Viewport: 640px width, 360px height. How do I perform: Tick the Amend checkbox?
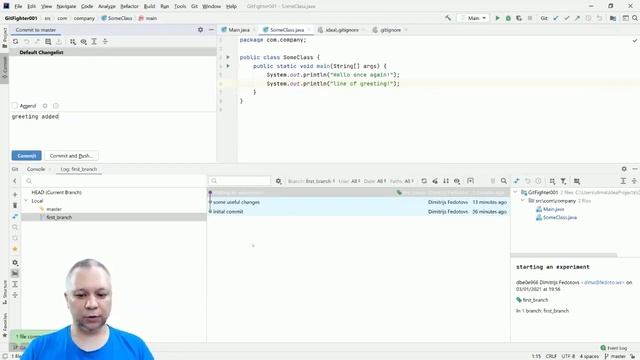pyautogui.click(x=15, y=106)
